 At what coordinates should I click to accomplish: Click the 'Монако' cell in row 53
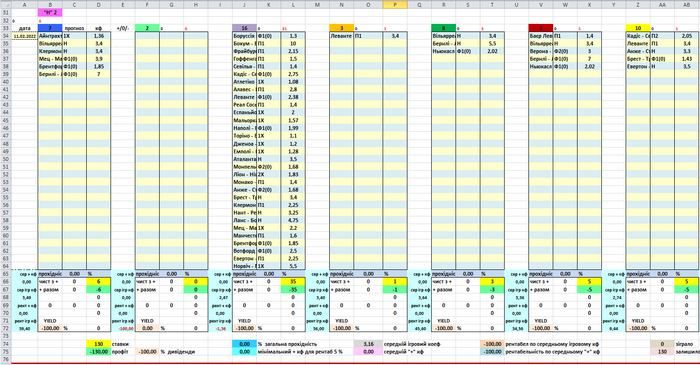244,182
